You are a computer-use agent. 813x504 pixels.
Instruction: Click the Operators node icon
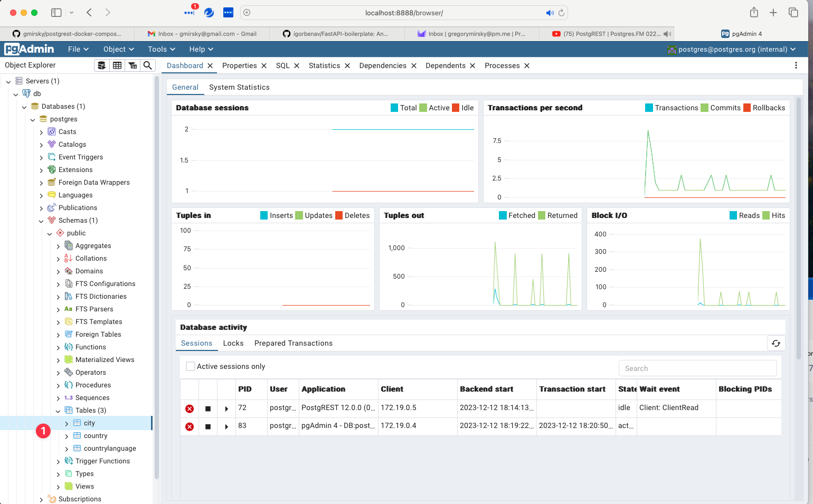(69, 372)
